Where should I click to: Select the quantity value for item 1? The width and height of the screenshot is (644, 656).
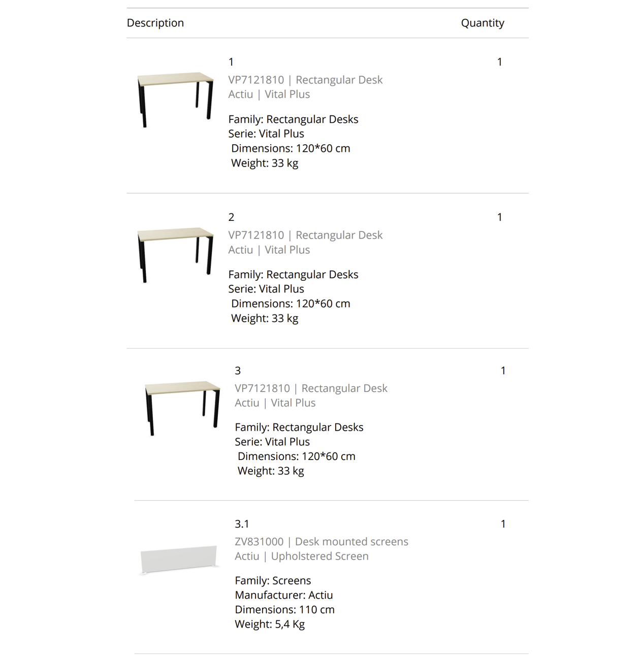click(500, 62)
